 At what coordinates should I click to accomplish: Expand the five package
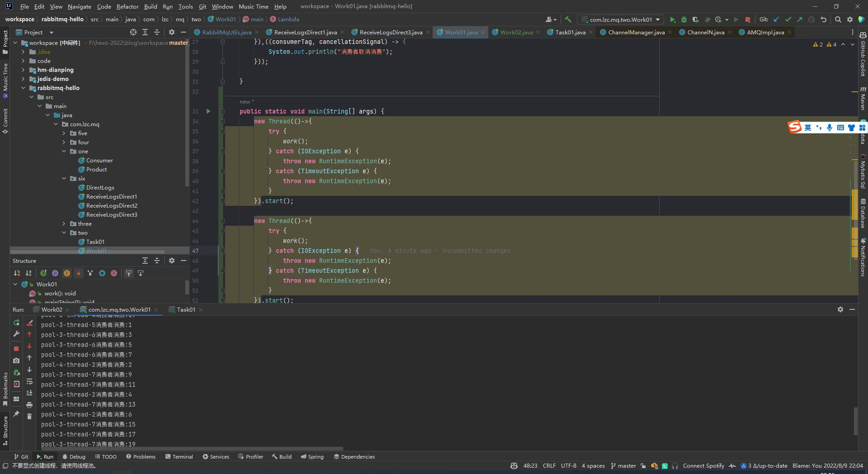(x=64, y=133)
